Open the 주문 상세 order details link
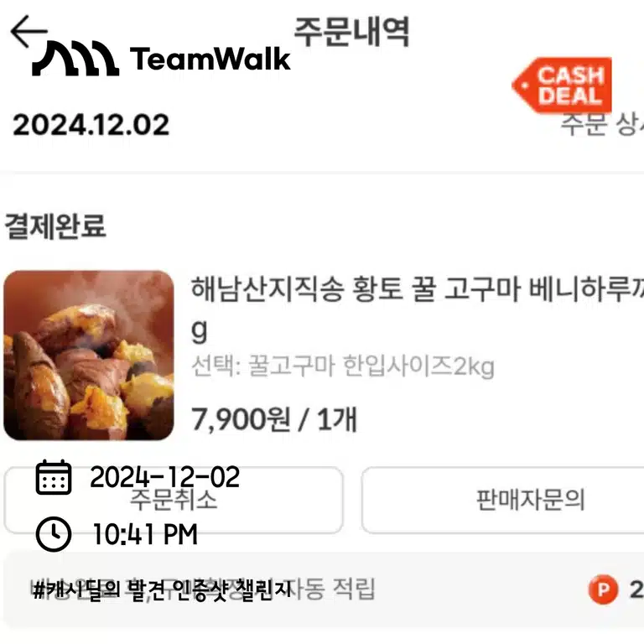 click(x=602, y=124)
